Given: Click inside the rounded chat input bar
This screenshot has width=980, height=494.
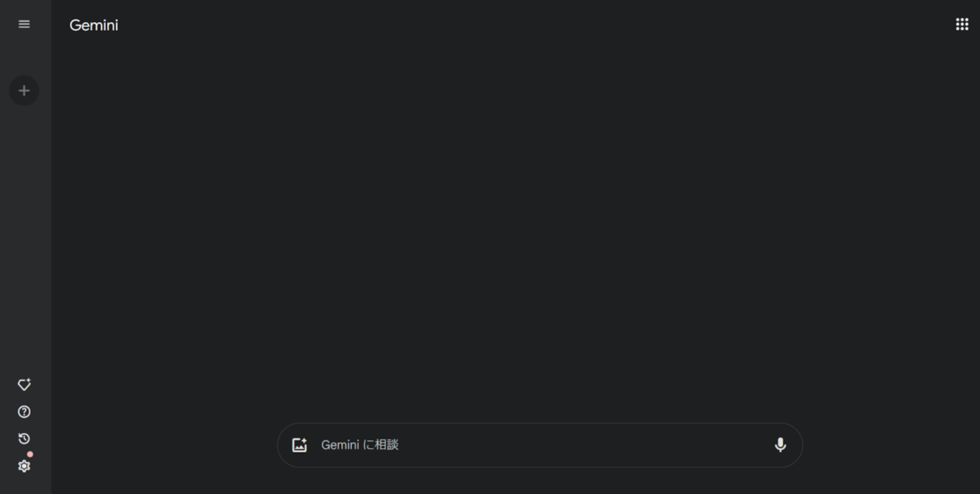Looking at the screenshot, I should click(540, 445).
